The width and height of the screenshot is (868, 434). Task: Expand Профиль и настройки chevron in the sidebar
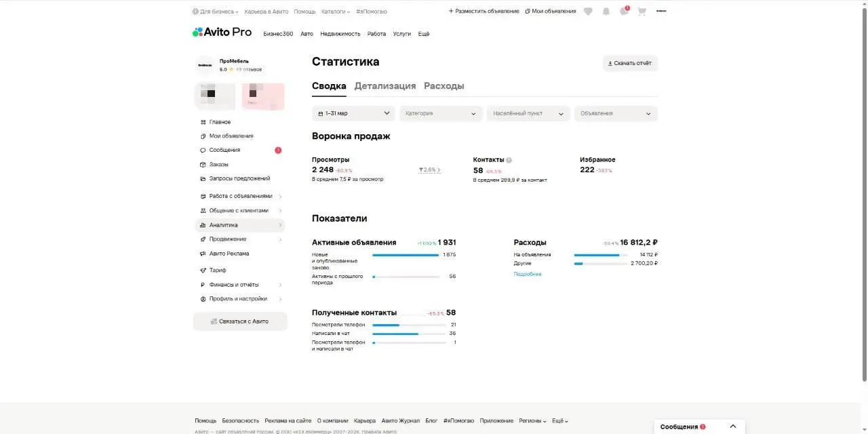click(x=280, y=299)
